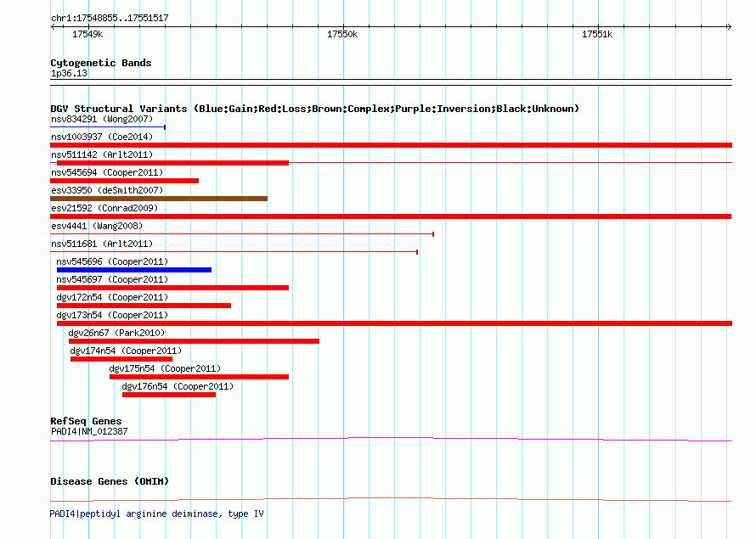Open PADI4 peptidyl arginine deiminase OMIM link

(156, 514)
